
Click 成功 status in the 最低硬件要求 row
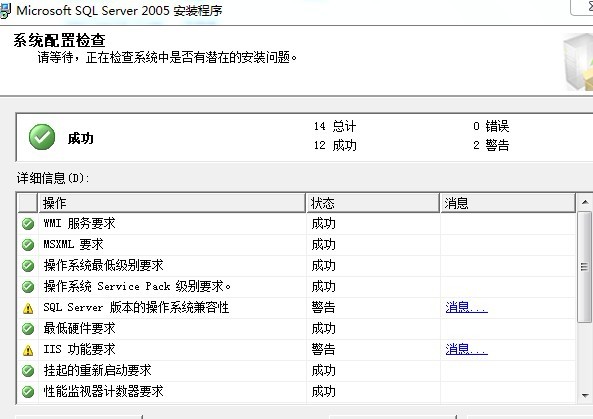tap(323, 328)
